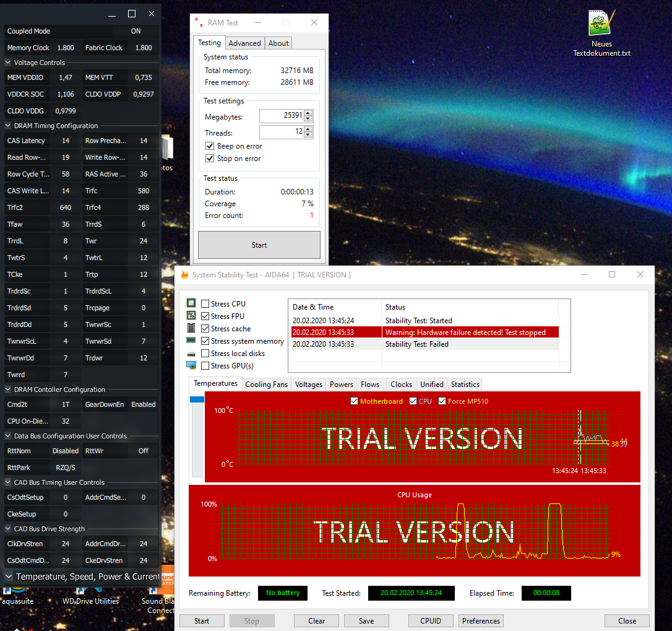
Task: Open the Unified tab in AIDA64
Action: point(431,385)
